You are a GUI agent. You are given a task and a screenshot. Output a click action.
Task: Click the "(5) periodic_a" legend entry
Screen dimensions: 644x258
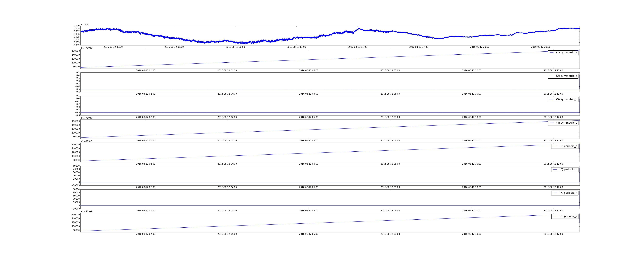[x=565, y=146]
